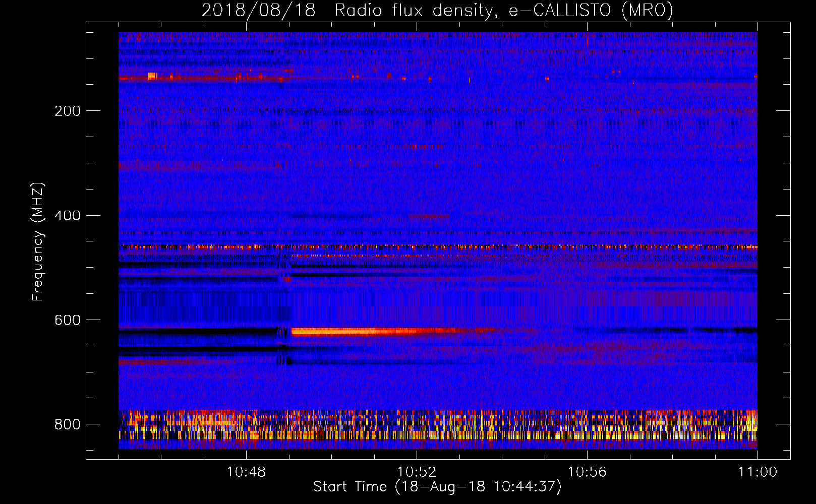Click the 10:48 time tick label
This screenshot has height=504, width=816.
pos(246,472)
